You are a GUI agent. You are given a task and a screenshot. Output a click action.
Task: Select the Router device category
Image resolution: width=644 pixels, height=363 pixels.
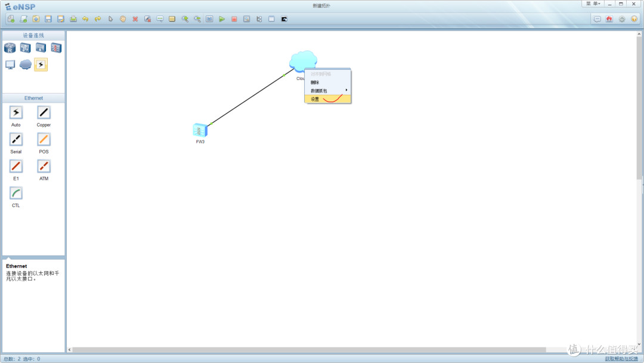coord(10,48)
